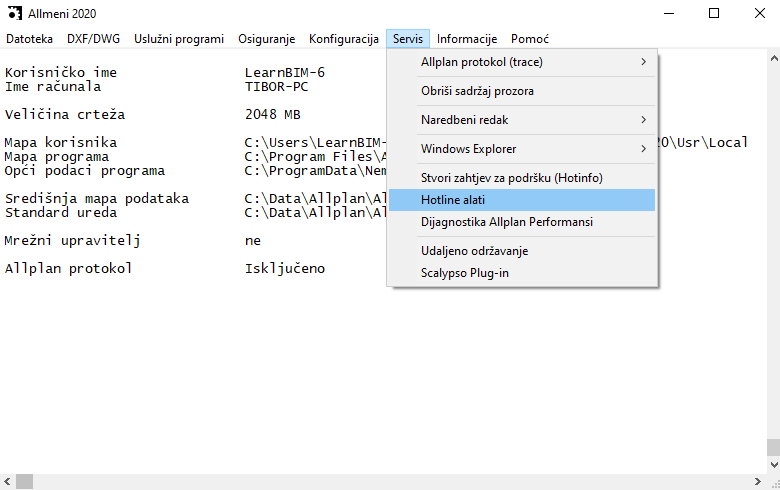This screenshot has width=780, height=490.
Task: Open the Datoteka menu
Action: 29,39
